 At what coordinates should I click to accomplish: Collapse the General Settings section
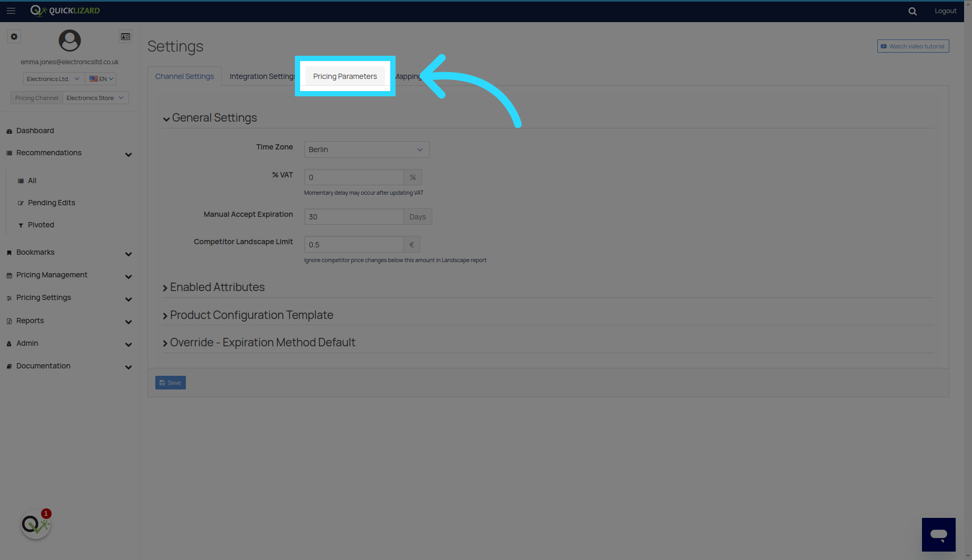pos(212,117)
